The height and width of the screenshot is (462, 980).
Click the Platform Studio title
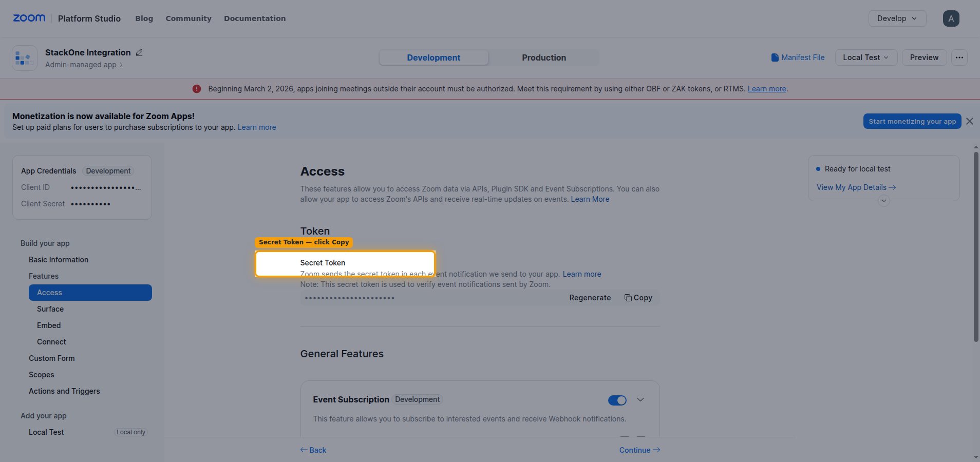point(89,18)
